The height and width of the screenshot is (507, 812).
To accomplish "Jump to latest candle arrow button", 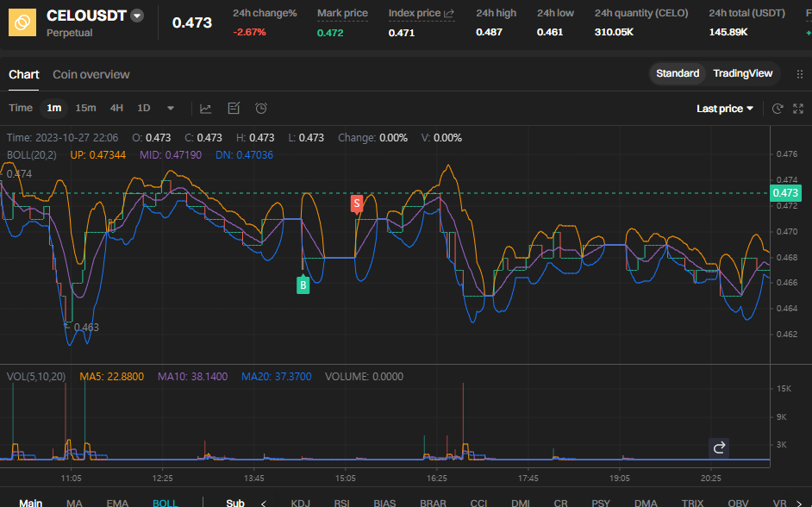I will coord(719,448).
